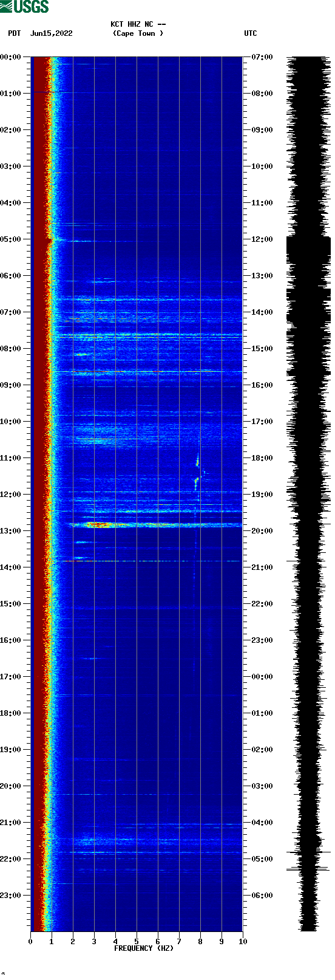Viewport: 335px width, 980px height.
Task: Click the UTC time label 06:00
Action: (262, 896)
